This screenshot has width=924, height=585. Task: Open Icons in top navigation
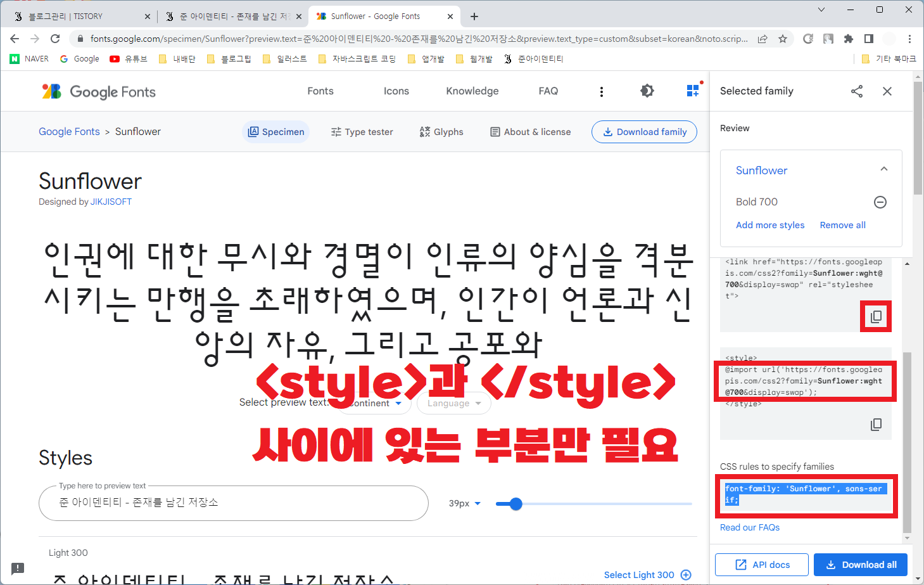click(396, 91)
